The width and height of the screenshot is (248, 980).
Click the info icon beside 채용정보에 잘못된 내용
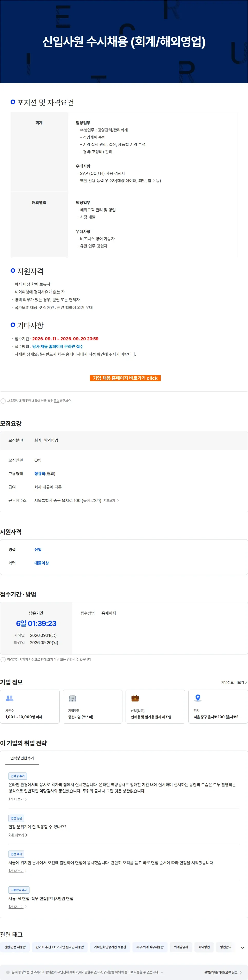(3, 400)
